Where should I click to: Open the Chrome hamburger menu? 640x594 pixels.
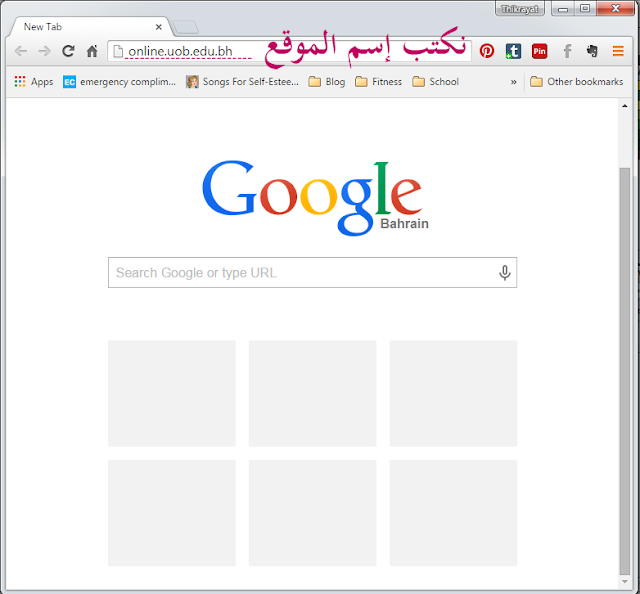click(x=618, y=51)
